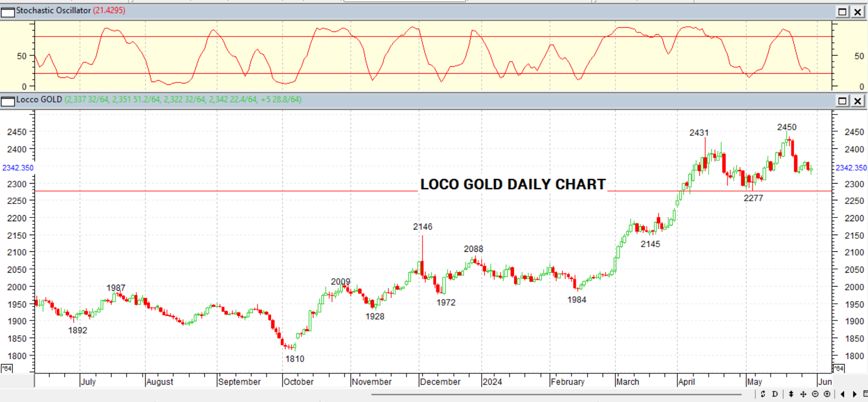Maximize the Locco GOLD price panel
868x402 pixels.
coord(842,101)
